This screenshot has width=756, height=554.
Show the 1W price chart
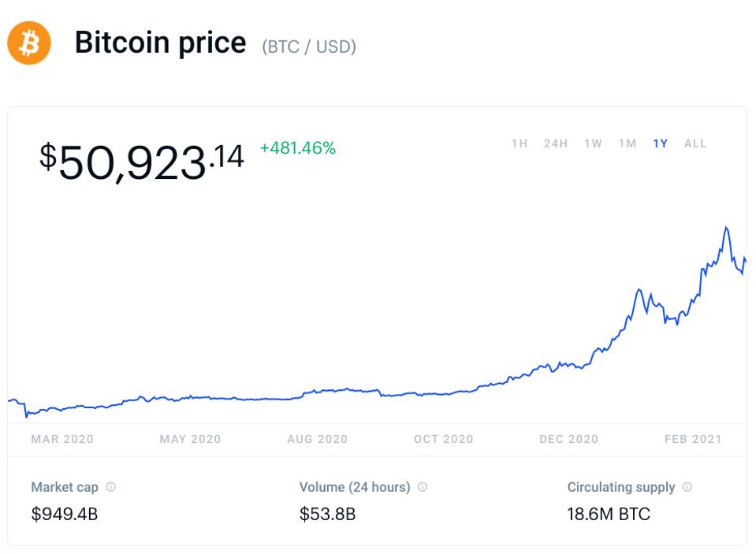pos(593,143)
